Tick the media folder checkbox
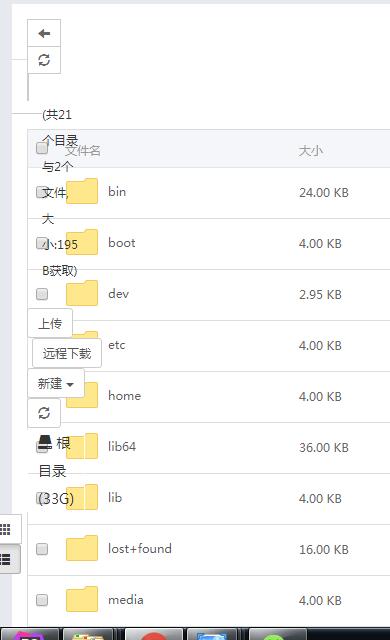This screenshot has width=390, height=640. 42,600
